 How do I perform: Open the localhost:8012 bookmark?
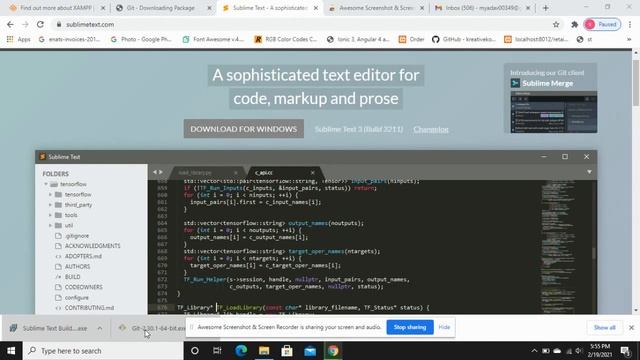click(x=536, y=39)
